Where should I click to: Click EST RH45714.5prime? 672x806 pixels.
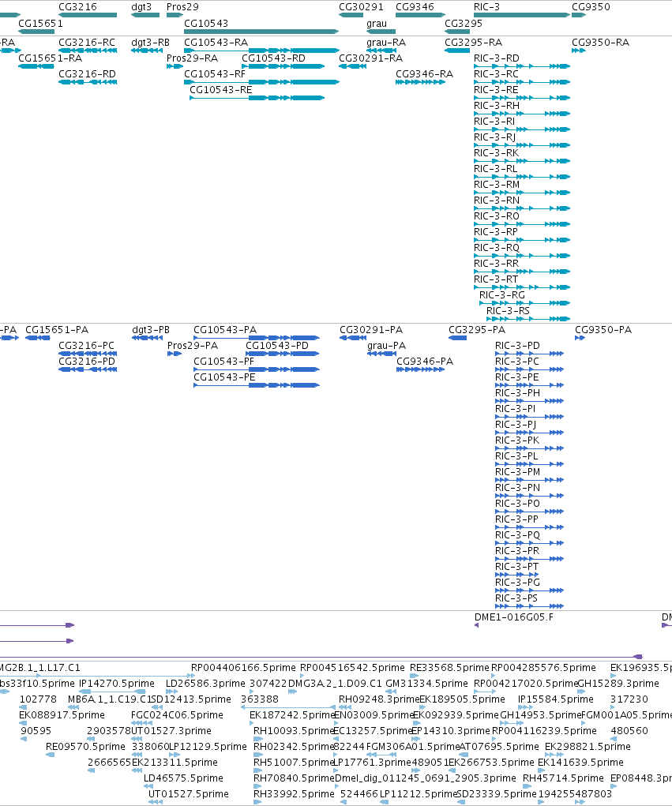tap(563, 778)
